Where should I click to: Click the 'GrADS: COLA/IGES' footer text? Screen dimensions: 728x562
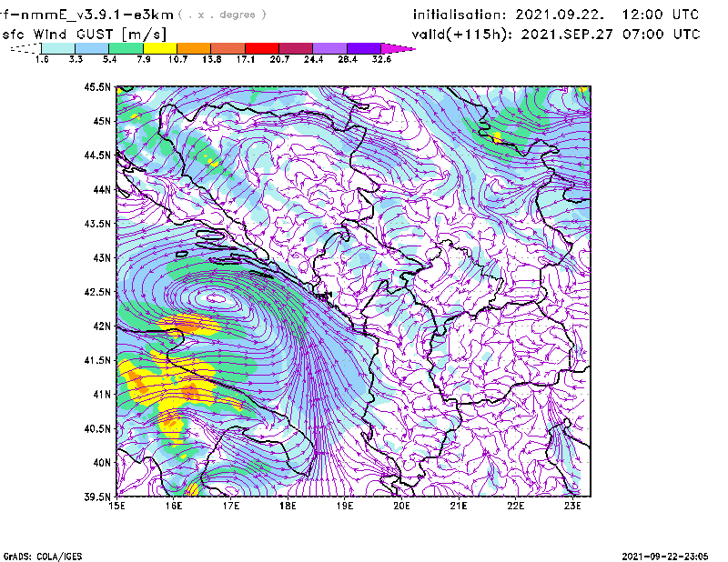(42, 557)
